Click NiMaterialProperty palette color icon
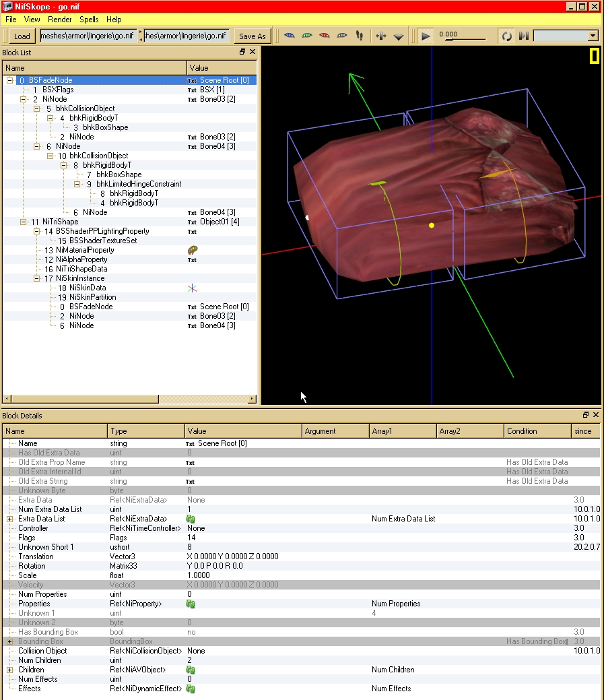The image size is (604, 700). point(193,250)
